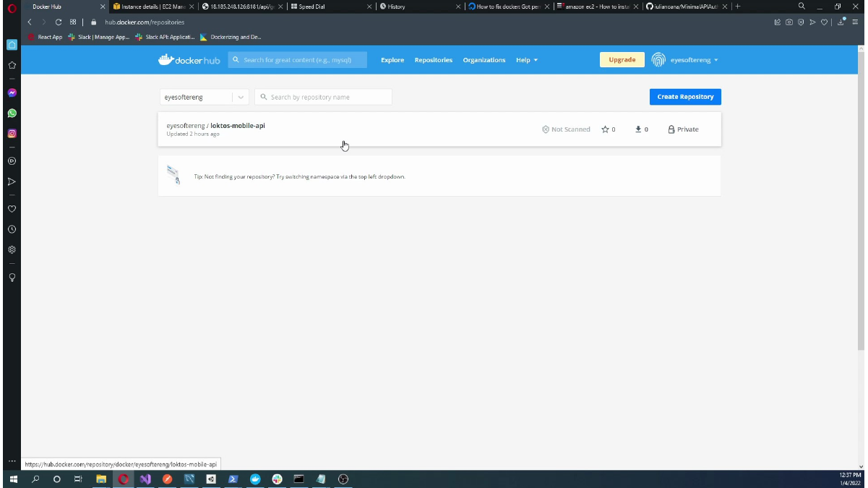The image size is (868, 488).
Task: Open the React App bookmark
Action: (x=46, y=37)
